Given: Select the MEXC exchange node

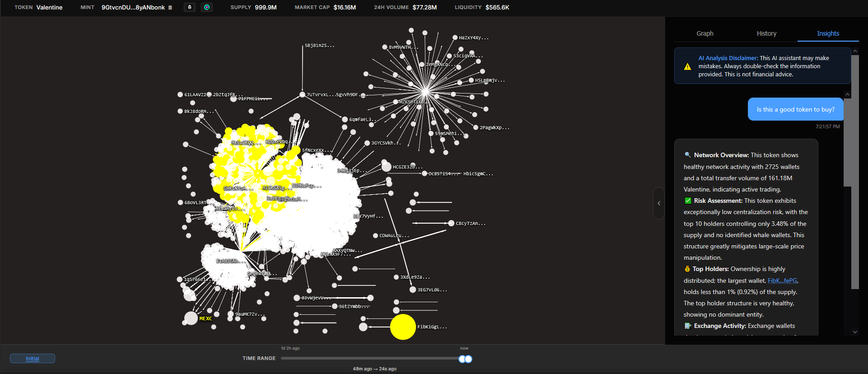Looking at the screenshot, I should tap(191, 318).
